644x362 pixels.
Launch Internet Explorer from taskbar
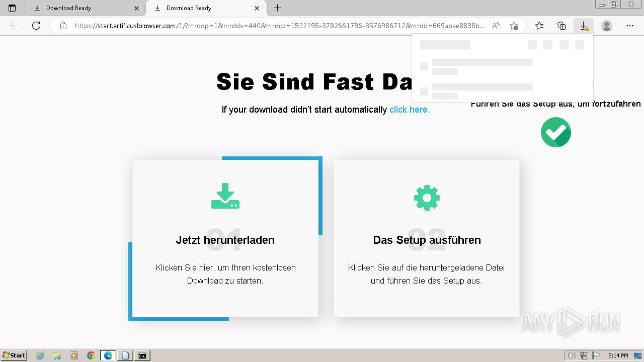pos(40,355)
